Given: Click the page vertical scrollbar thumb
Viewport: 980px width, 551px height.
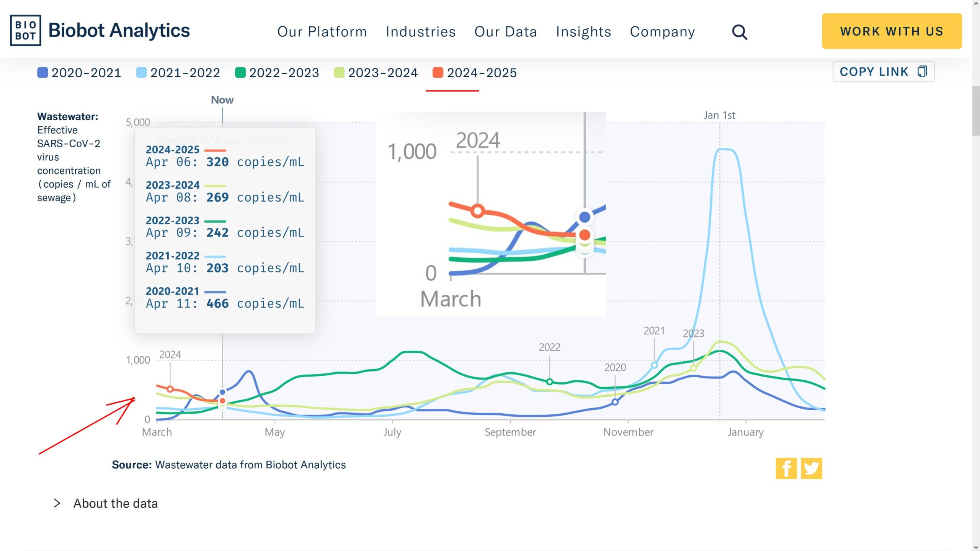Looking at the screenshot, I should click(976, 111).
